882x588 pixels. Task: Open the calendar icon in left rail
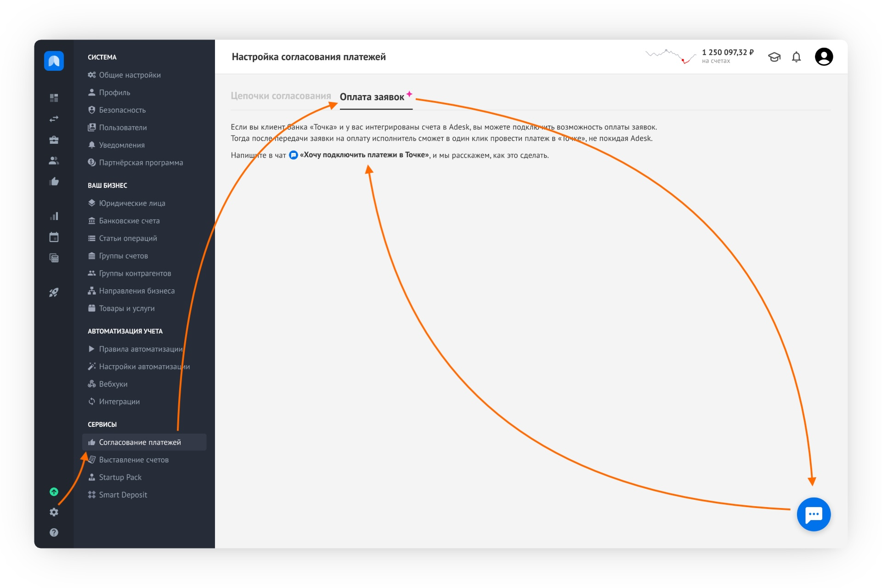(x=54, y=237)
